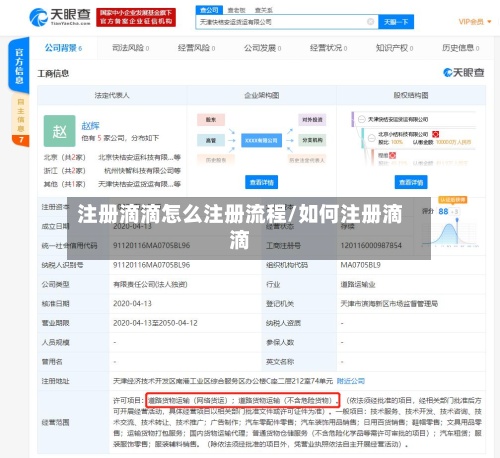Click the 附近公司 link after the address
The width and height of the screenshot is (500, 458).
[351, 381]
